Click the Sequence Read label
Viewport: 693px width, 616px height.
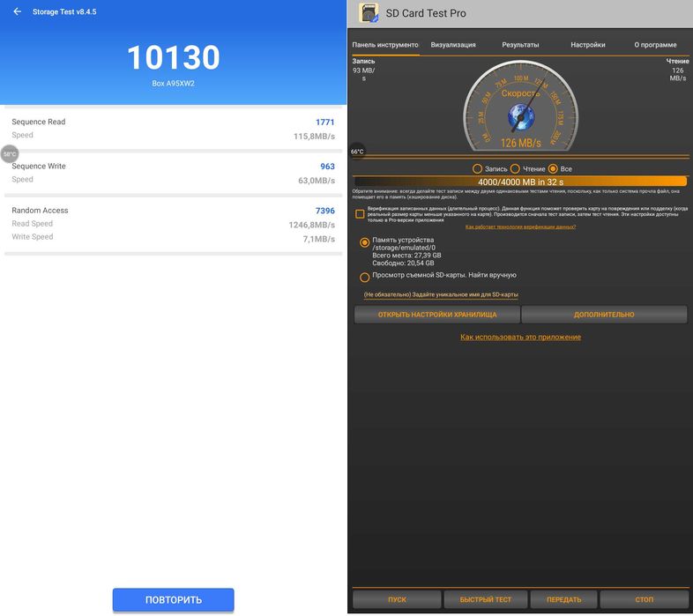pyautogui.click(x=39, y=122)
